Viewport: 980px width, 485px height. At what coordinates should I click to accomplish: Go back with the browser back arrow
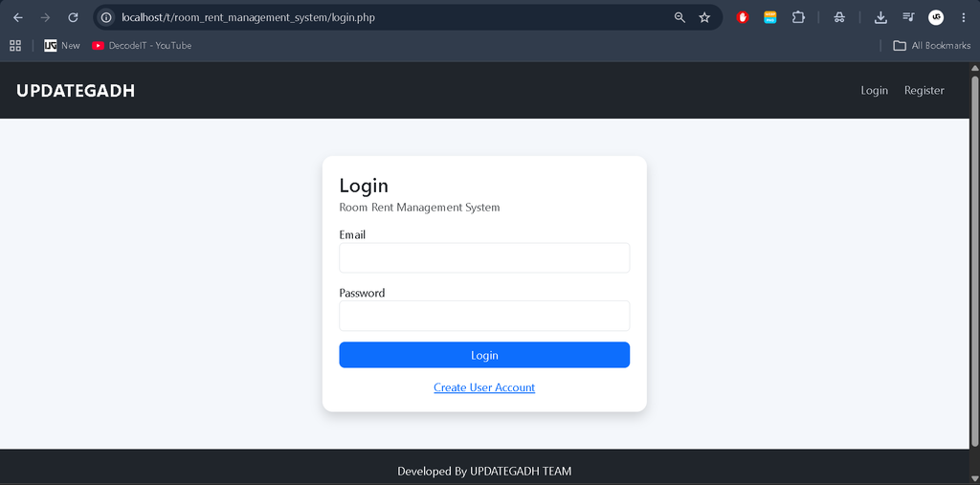click(18, 17)
